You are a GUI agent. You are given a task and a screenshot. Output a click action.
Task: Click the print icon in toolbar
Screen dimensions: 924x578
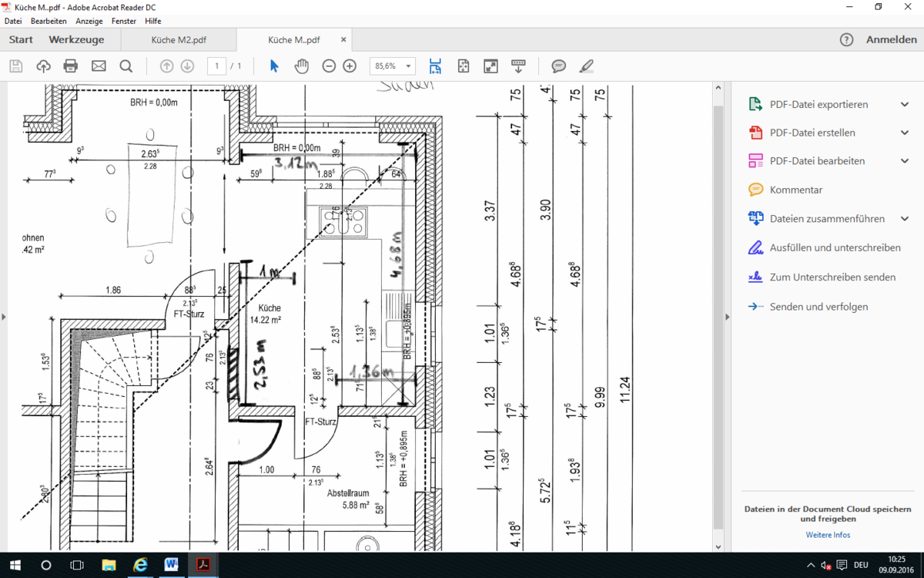click(x=71, y=66)
